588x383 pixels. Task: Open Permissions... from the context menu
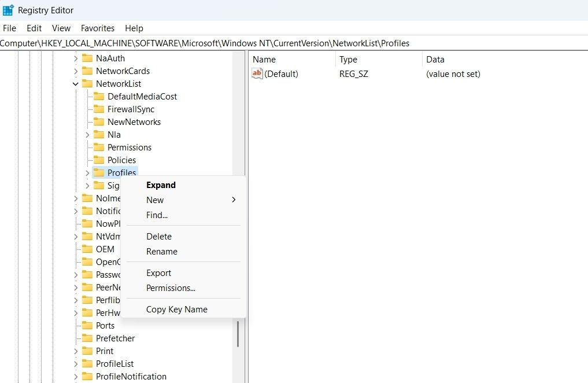pyautogui.click(x=183, y=288)
